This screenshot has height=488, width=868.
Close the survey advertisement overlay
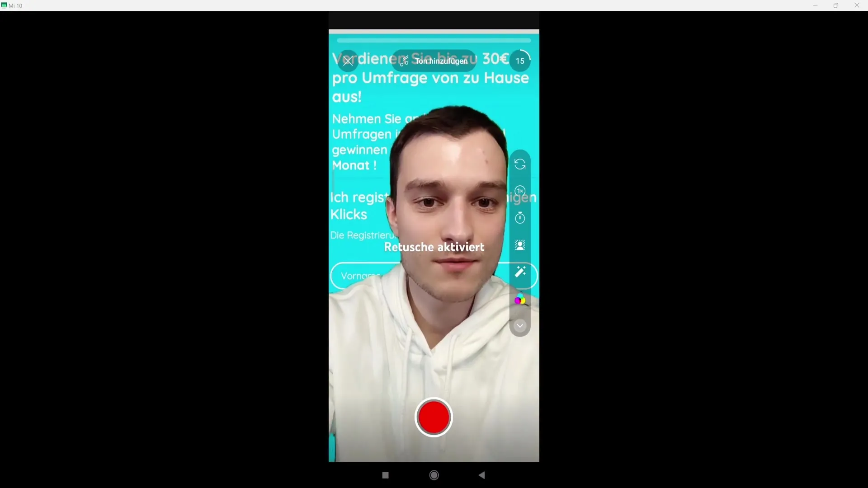(x=348, y=61)
